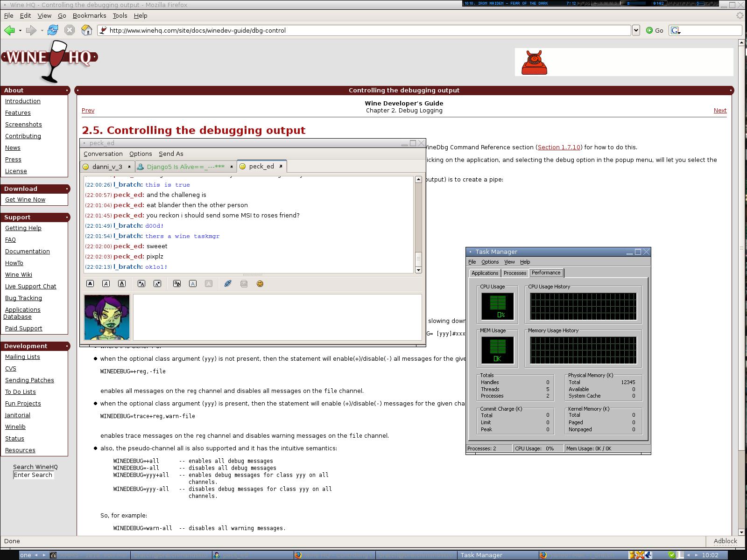The height and width of the screenshot is (560, 747).
Task: Open the Processes tab in Task Manager
Action: (x=515, y=273)
